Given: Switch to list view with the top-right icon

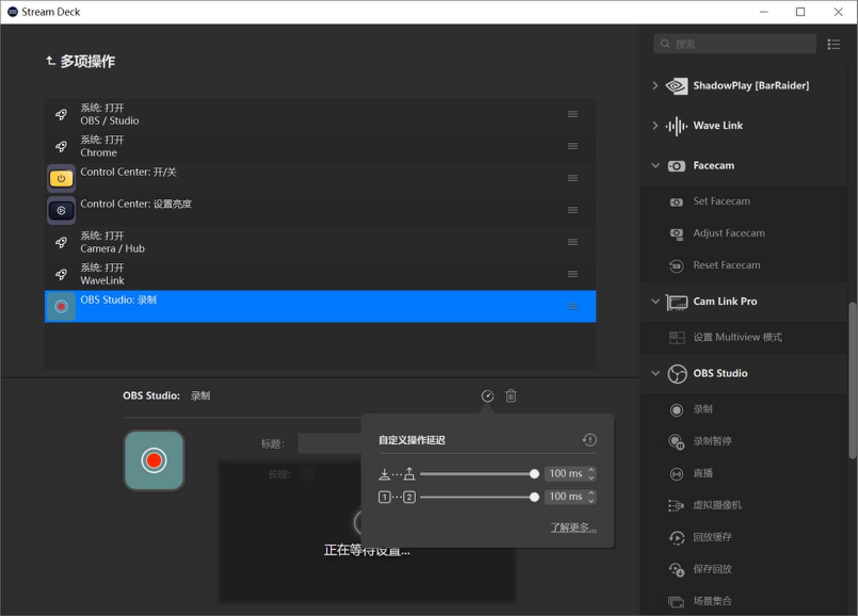Looking at the screenshot, I should click(833, 44).
